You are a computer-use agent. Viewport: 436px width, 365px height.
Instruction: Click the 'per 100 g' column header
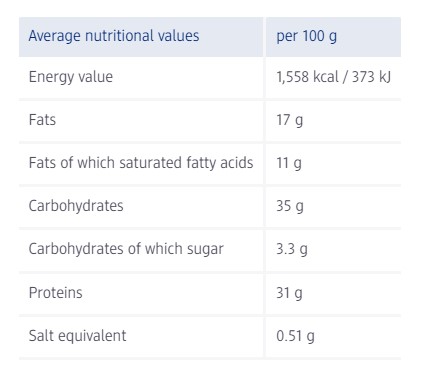(306, 36)
